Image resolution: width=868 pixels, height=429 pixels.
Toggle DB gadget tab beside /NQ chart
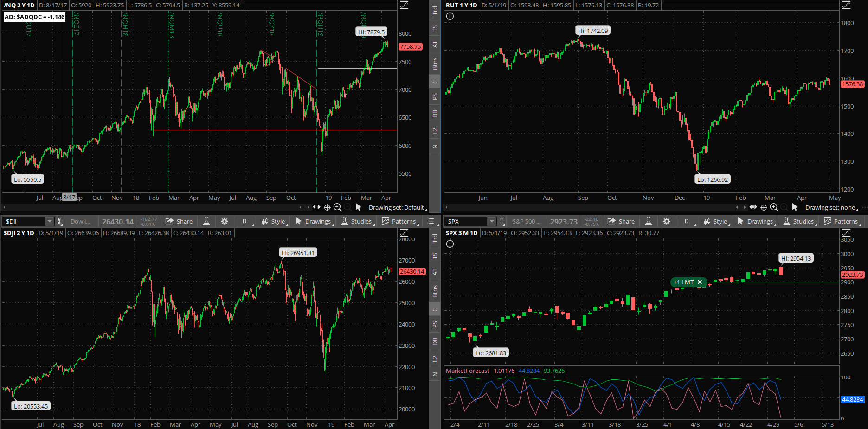[435, 114]
